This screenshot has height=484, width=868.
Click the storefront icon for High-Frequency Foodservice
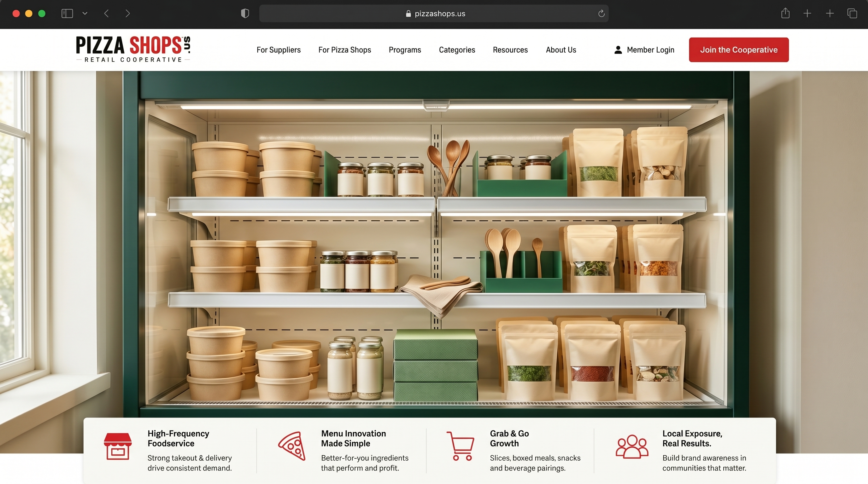tap(118, 446)
